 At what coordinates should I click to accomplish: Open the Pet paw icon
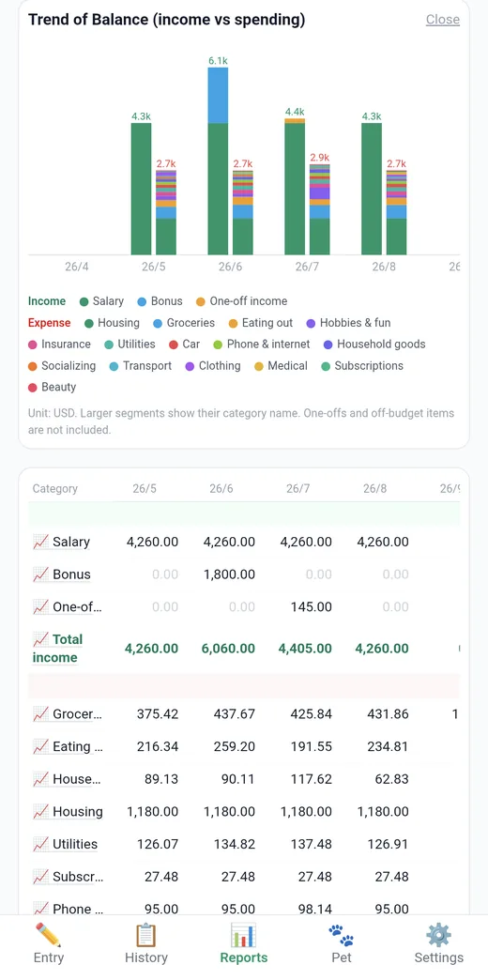[x=342, y=936]
